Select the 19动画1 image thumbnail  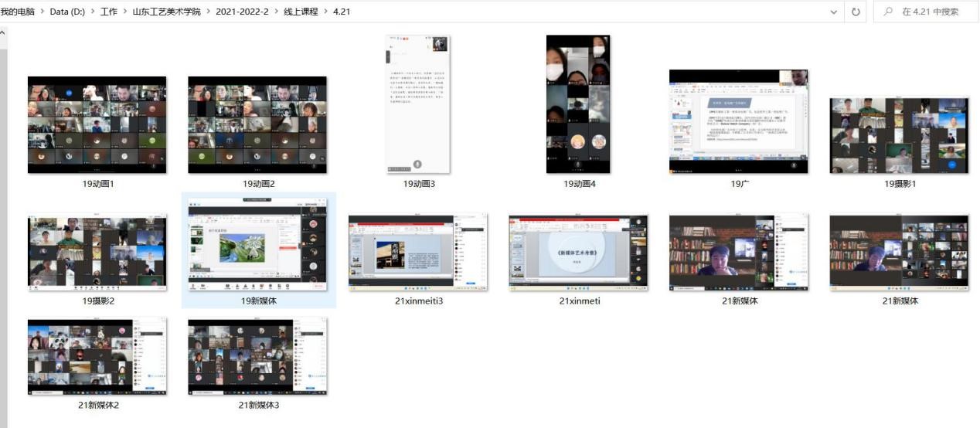pyautogui.click(x=97, y=125)
